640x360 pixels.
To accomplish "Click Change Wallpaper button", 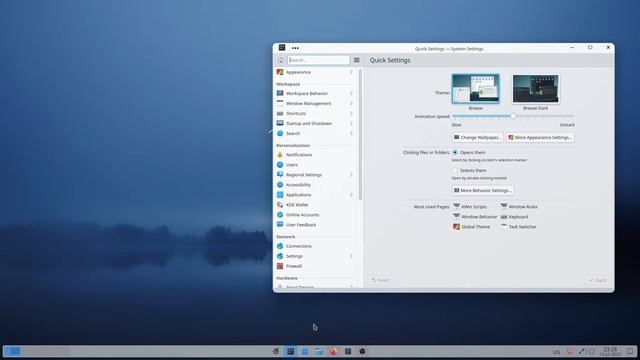I will pyautogui.click(x=478, y=138).
